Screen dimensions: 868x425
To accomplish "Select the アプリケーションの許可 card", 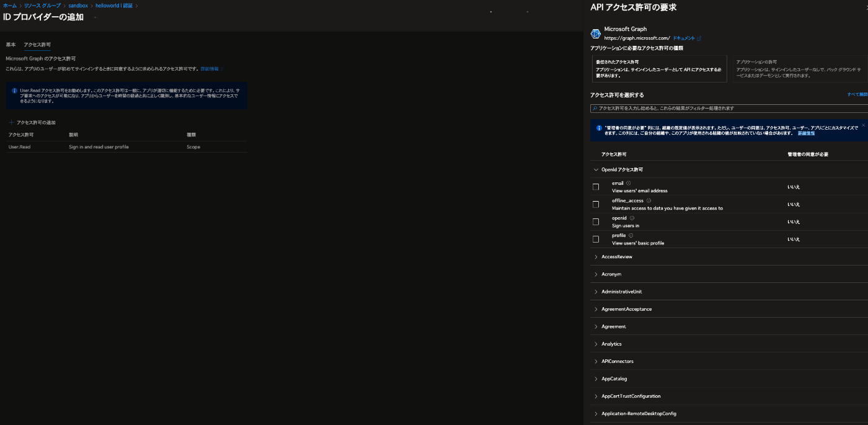I will coord(800,69).
